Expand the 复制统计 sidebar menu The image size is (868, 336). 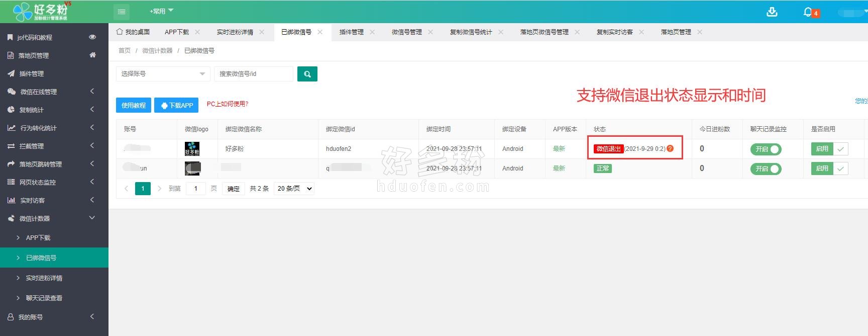(x=92, y=109)
